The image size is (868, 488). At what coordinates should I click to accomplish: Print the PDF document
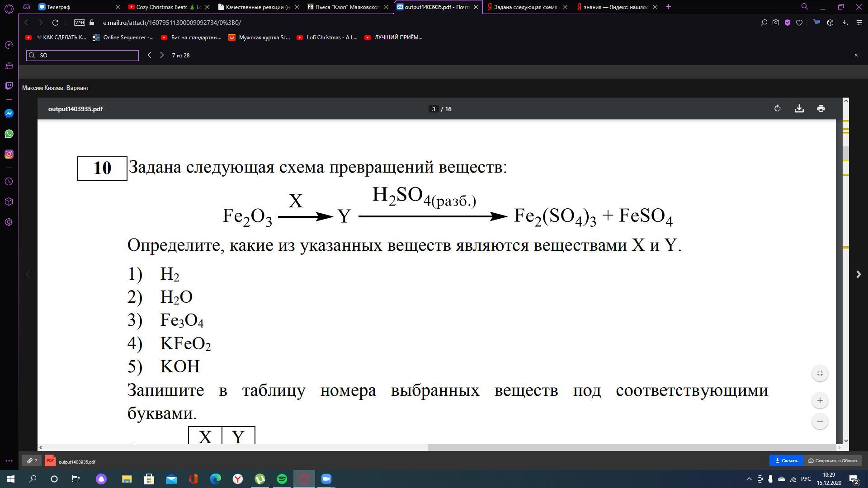click(x=821, y=108)
